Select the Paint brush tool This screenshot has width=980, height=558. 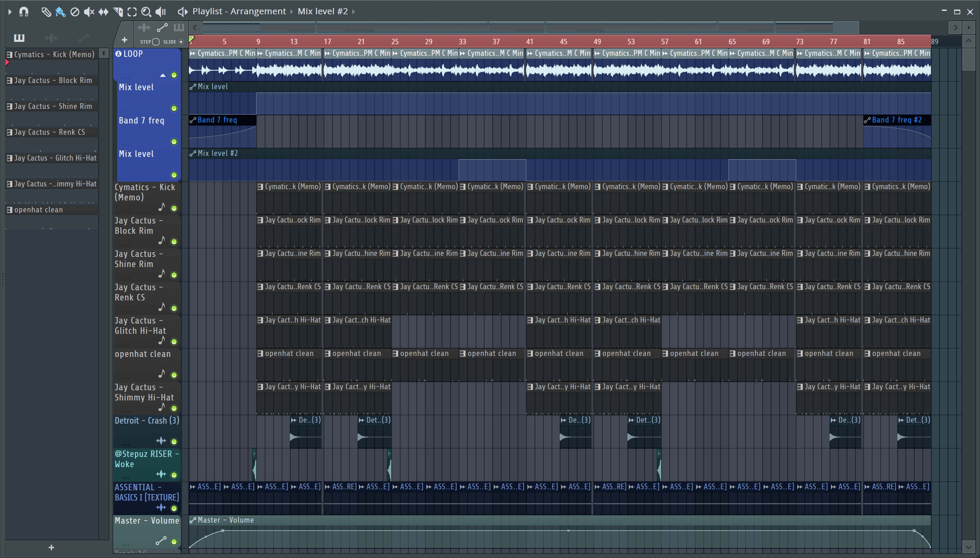[60, 12]
